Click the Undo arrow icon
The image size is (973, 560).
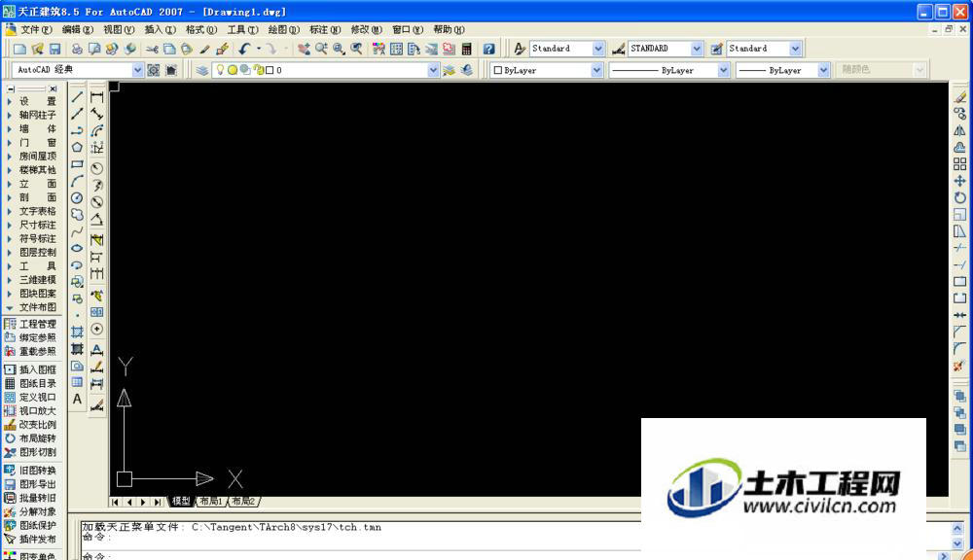click(244, 49)
